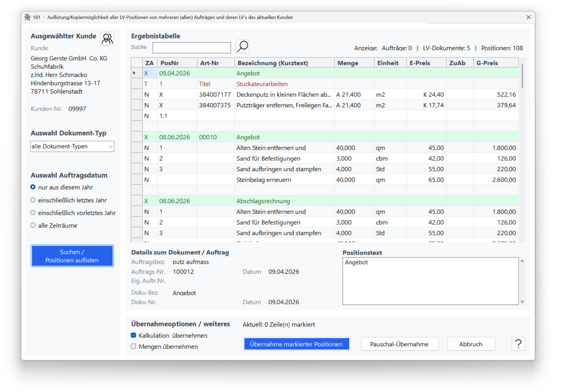Close the dialog with the X button
This screenshot has height=392, width=570.
click(529, 17)
